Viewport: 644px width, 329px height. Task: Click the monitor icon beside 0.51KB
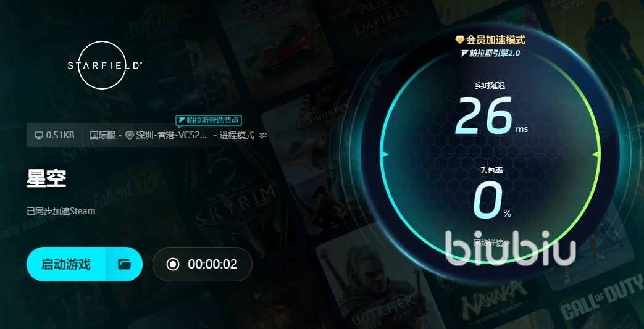[x=39, y=135]
